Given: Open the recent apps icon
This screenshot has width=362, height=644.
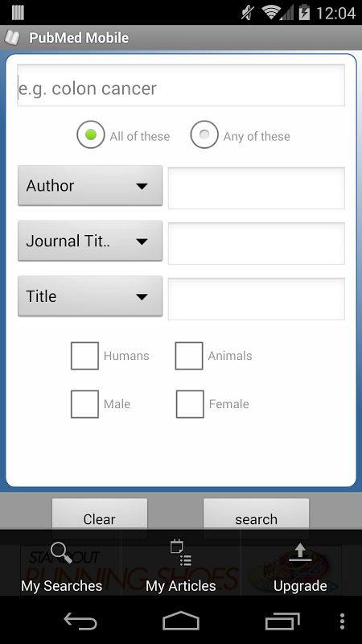Looking at the screenshot, I should (282, 620).
